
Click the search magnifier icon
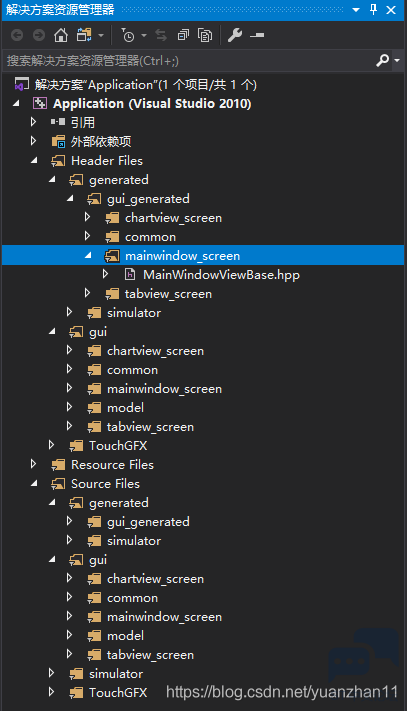(x=383, y=60)
